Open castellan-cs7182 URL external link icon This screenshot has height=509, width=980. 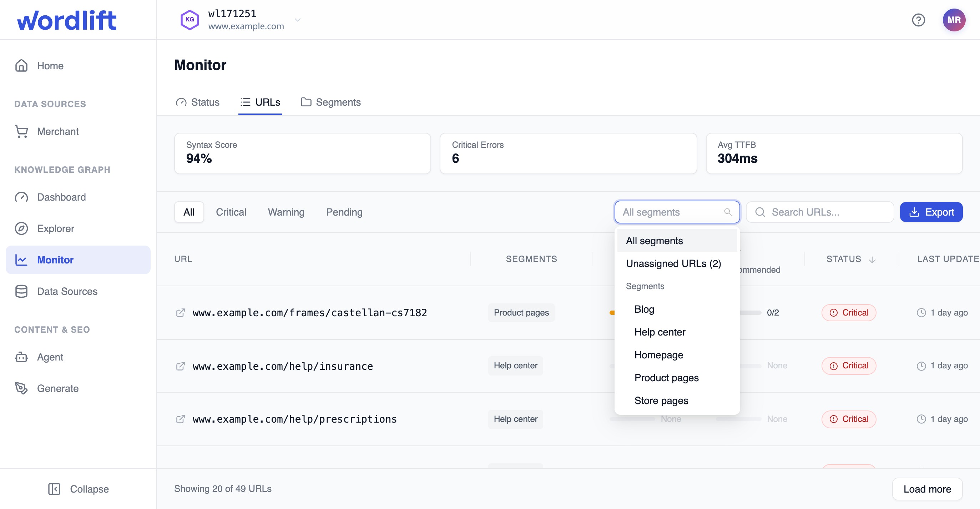[x=180, y=312]
